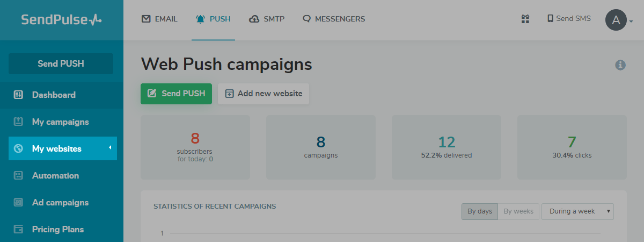Image resolution: width=644 pixels, height=242 pixels.
Task: Click the Send SMS phone icon
Action: [550, 18]
